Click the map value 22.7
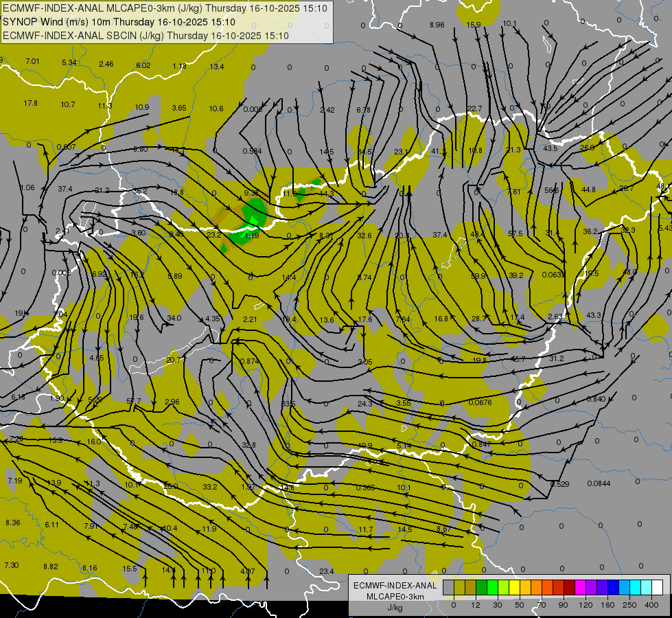Image resolution: width=672 pixels, height=618 pixels. (x=475, y=108)
